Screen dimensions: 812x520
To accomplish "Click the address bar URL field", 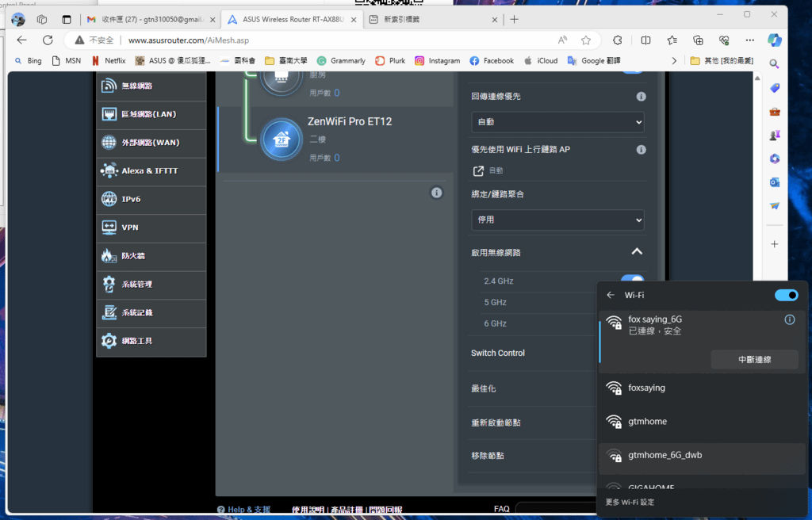I will click(331, 40).
